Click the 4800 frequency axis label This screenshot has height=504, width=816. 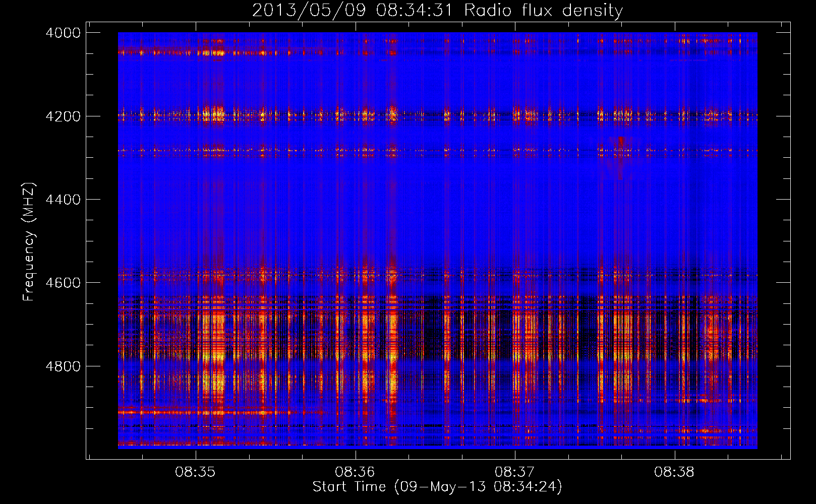(x=63, y=366)
